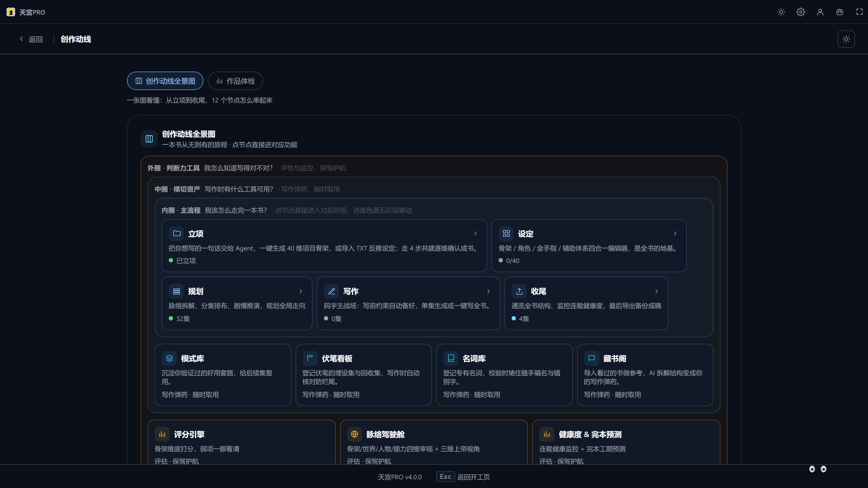This screenshot has height=488, width=868.
Task: Click the robot assistant icon in top bar
Action: click(840, 12)
